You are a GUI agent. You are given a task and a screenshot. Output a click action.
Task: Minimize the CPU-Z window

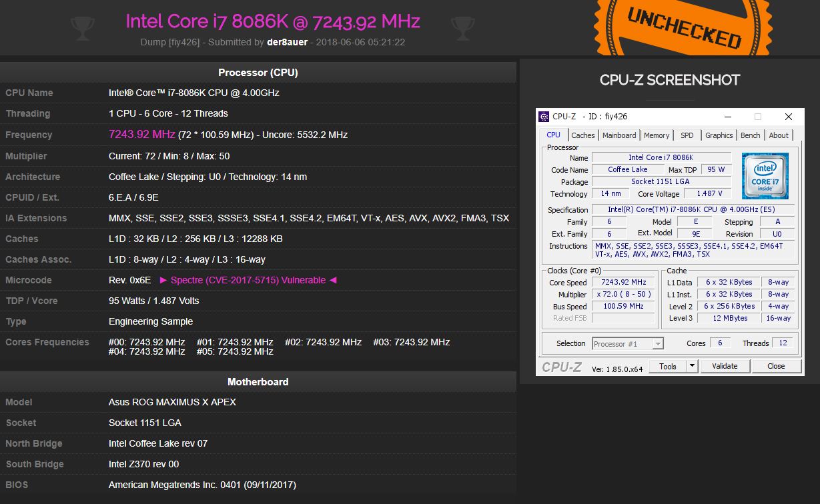pos(727,117)
